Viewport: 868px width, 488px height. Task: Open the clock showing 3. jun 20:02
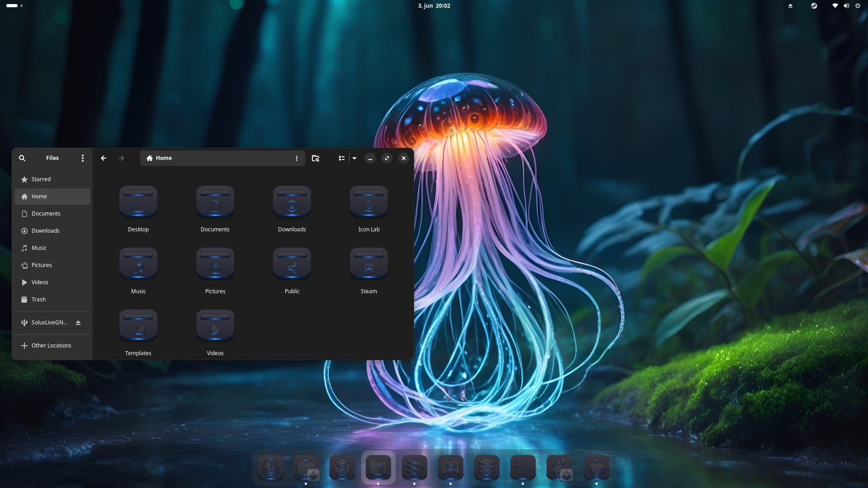coord(434,6)
